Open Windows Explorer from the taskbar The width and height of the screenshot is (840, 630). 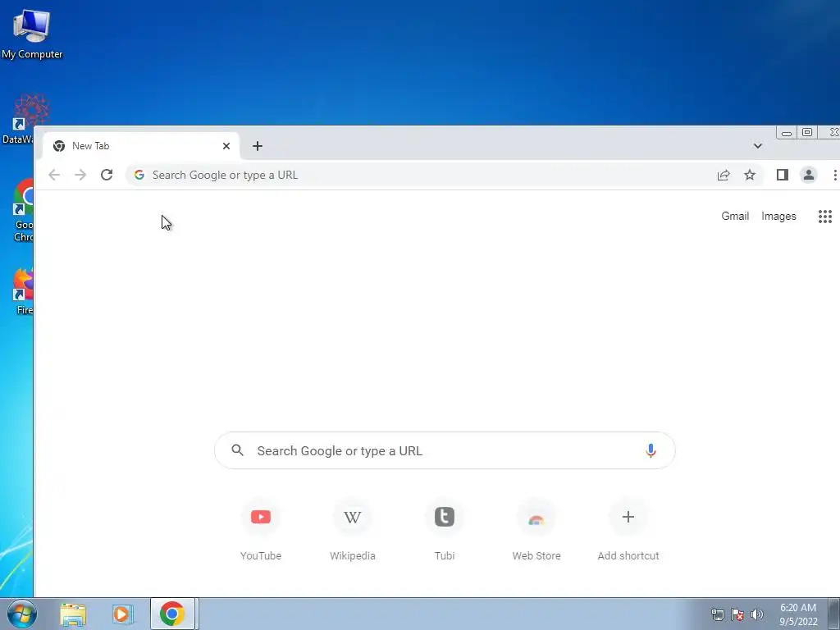pyautogui.click(x=73, y=614)
